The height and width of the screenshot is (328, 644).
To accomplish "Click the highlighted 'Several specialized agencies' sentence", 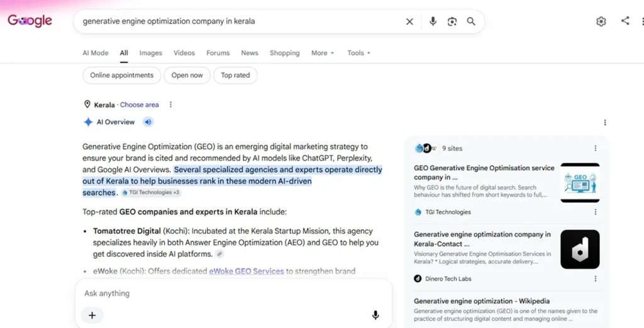I will tap(233, 181).
